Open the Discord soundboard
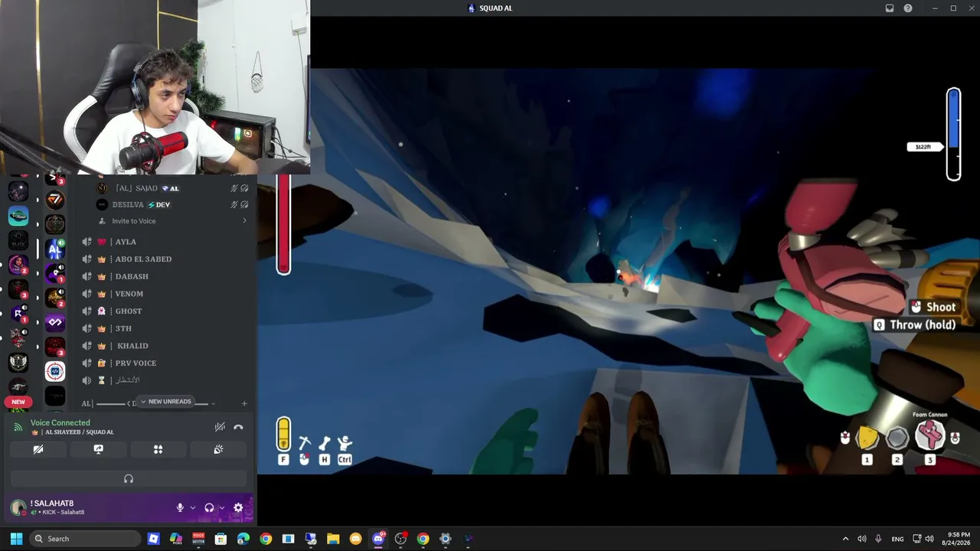The width and height of the screenshot is (980, 551). point(218,449)
